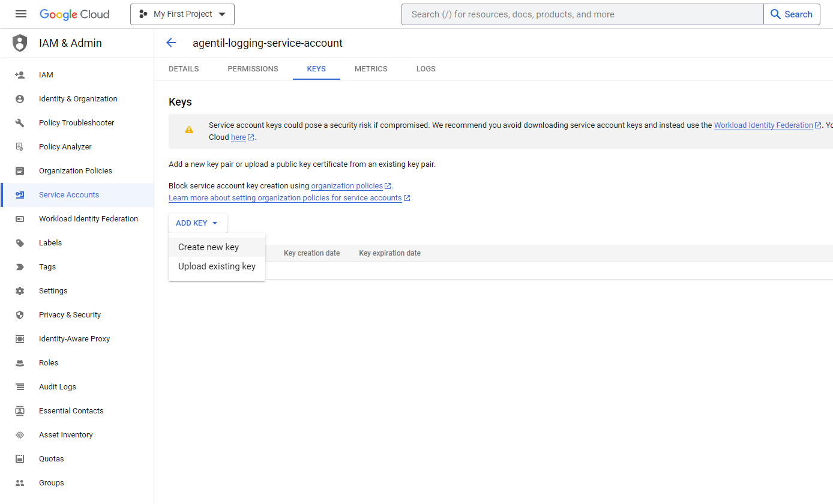
Task: Switch to the Metrics tab
Action: pos(371,69)
